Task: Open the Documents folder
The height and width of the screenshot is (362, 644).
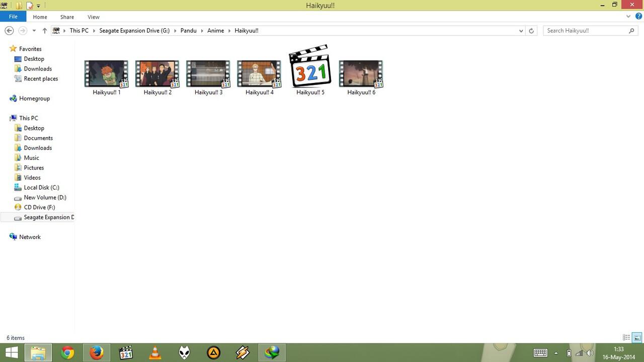Action: click(38, 138)
